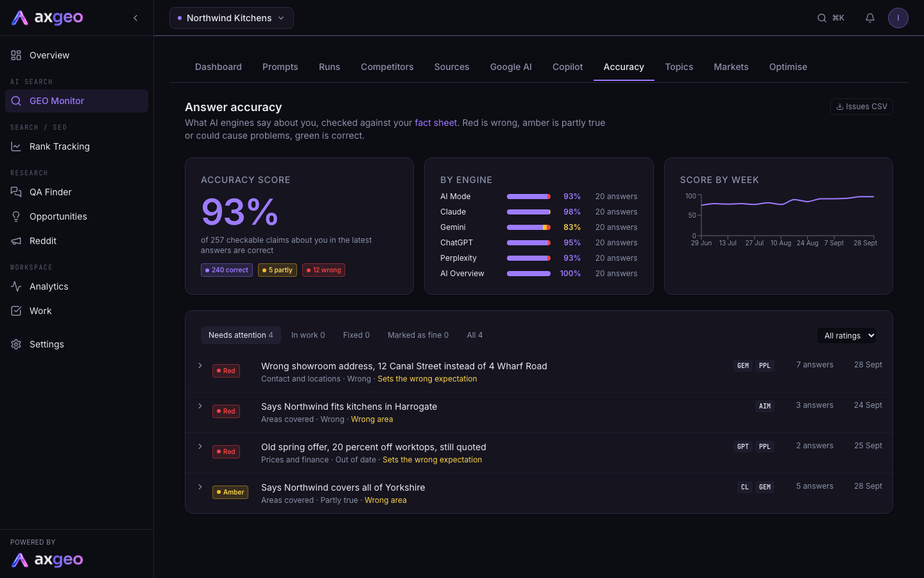Screen dimensions: 924x578
Task: Open the All ratings filter dropdown
Action: (846, 335)
